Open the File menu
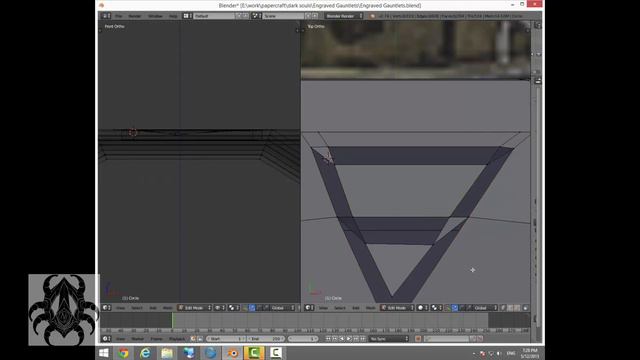Screen dimensions: 640x360 (119, 16)
